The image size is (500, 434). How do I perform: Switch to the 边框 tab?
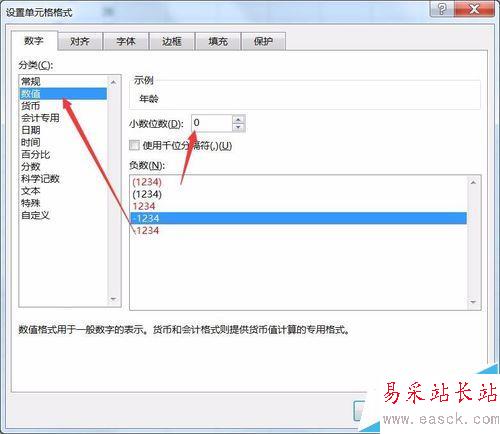pos(172,41)
